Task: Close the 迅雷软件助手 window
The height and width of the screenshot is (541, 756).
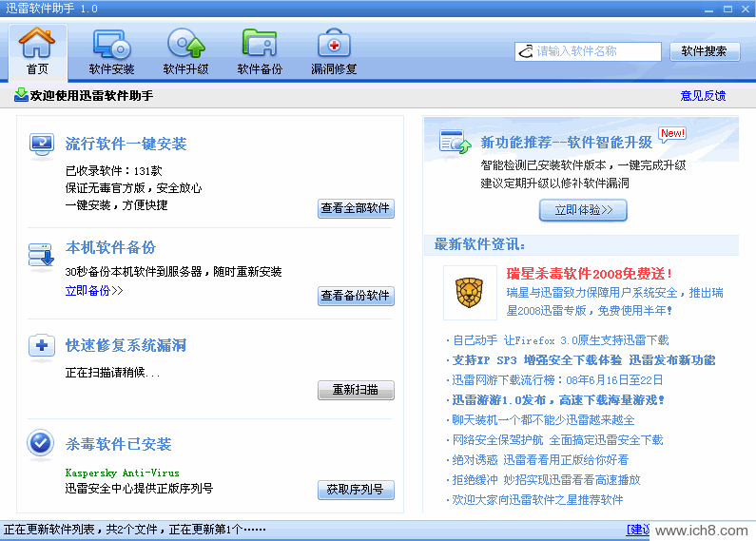Action: [746, 9]
